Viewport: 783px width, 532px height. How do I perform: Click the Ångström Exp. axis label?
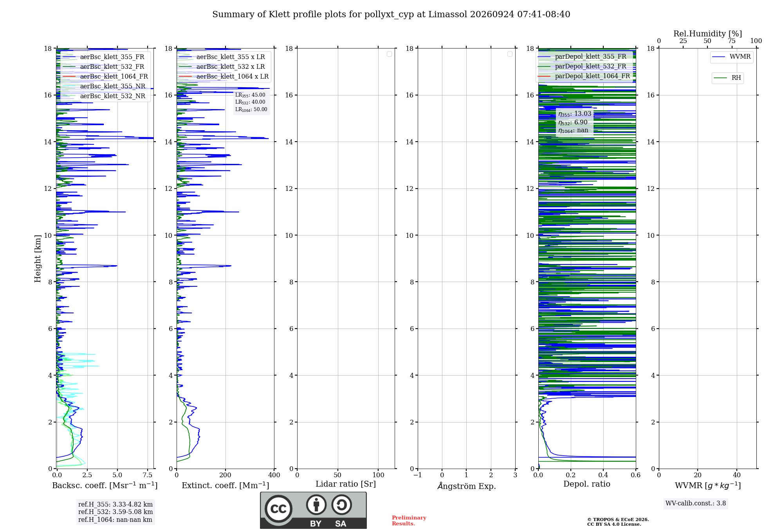467,486
